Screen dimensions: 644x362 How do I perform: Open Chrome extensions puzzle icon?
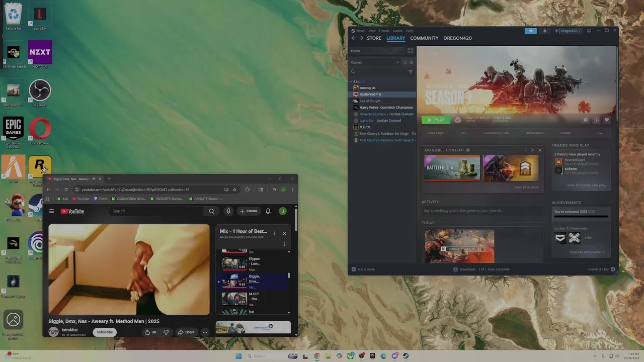point(247,190)
